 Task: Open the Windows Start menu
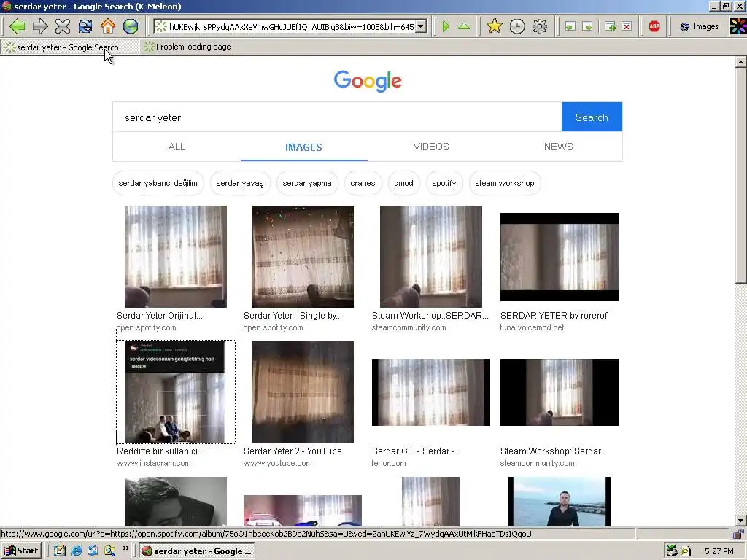coord(21,551)
